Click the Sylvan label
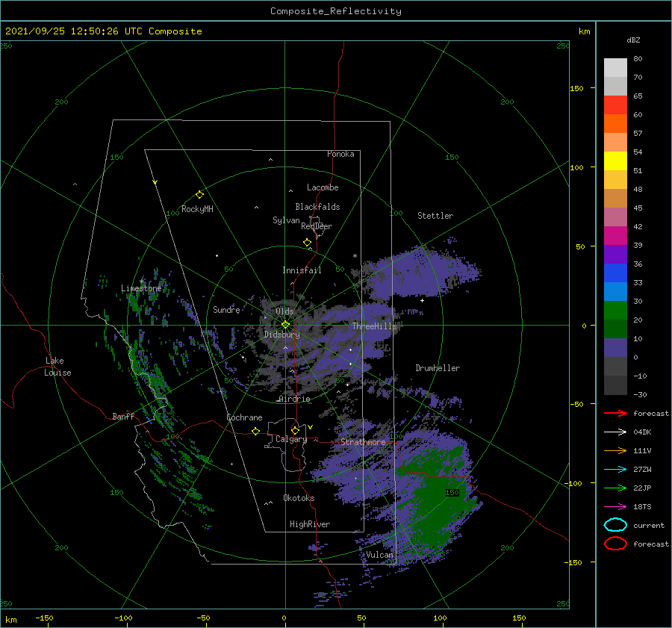This screenshot has height=628, width=672. (286, 220)
